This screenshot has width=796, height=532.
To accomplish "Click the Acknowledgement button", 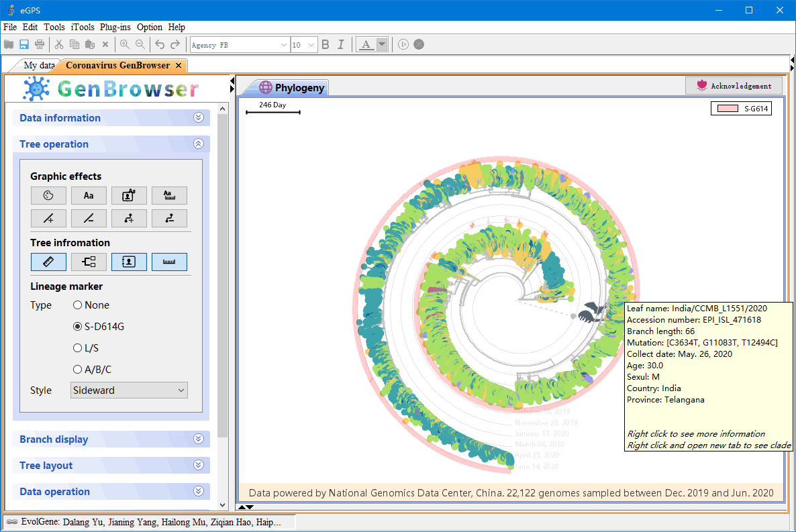I will [x=734, y=85].
